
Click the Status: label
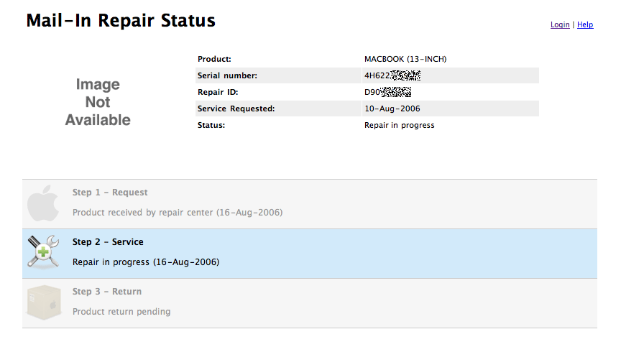tap(211, 125)
